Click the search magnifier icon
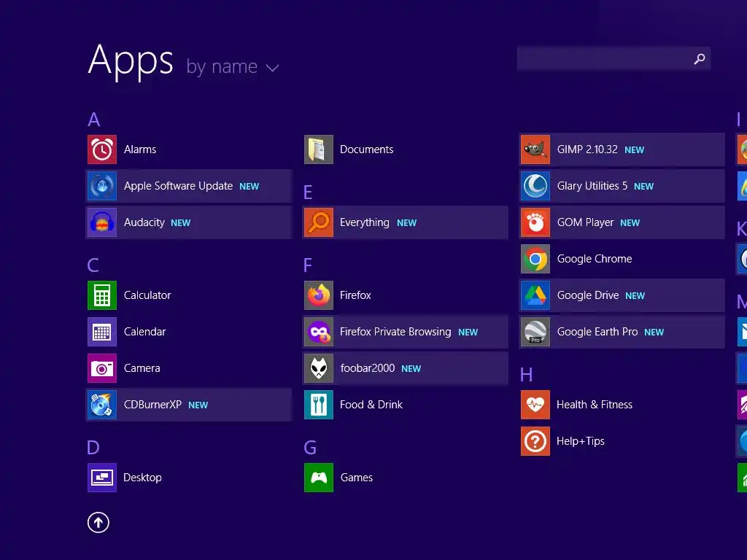This screenshot has width=747, height=560. [700, 59]
